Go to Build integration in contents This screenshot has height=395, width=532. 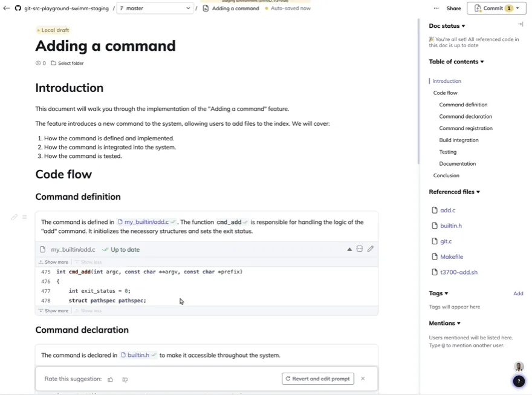point(459,140)
